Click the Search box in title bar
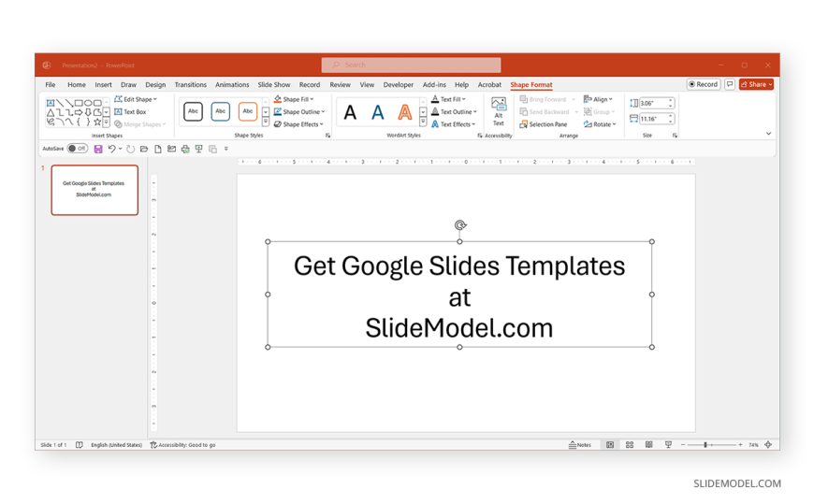The height and width of the screenshot is (504, 814). tap(411, 65)
